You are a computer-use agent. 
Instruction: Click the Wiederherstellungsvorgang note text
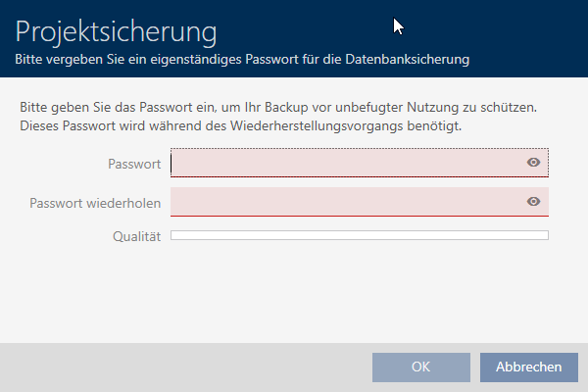coord(240,126)
